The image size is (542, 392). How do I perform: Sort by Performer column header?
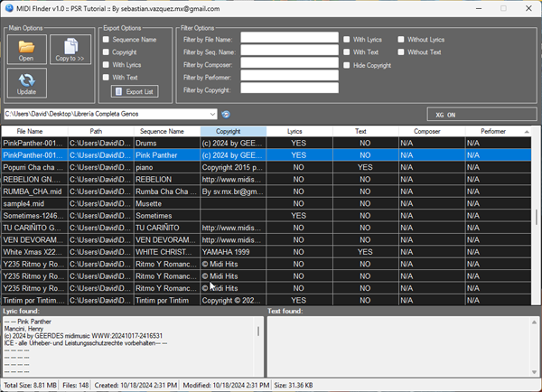[498, 131]
